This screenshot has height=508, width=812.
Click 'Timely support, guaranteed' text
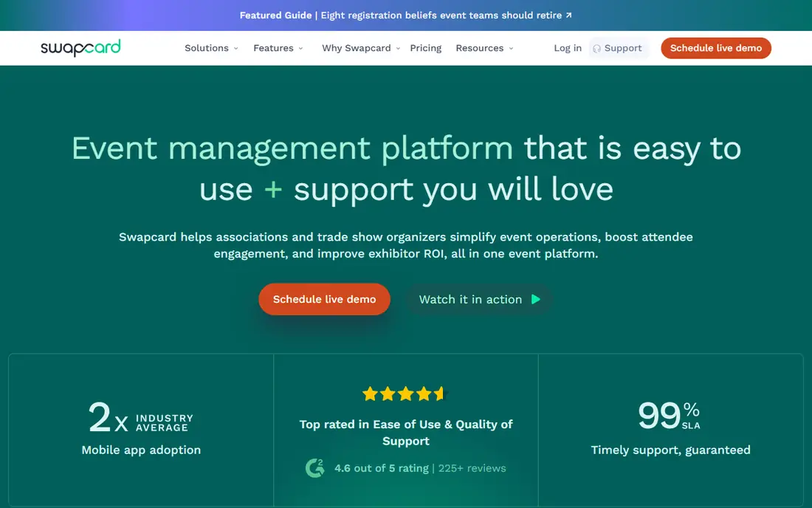point(670,450)
